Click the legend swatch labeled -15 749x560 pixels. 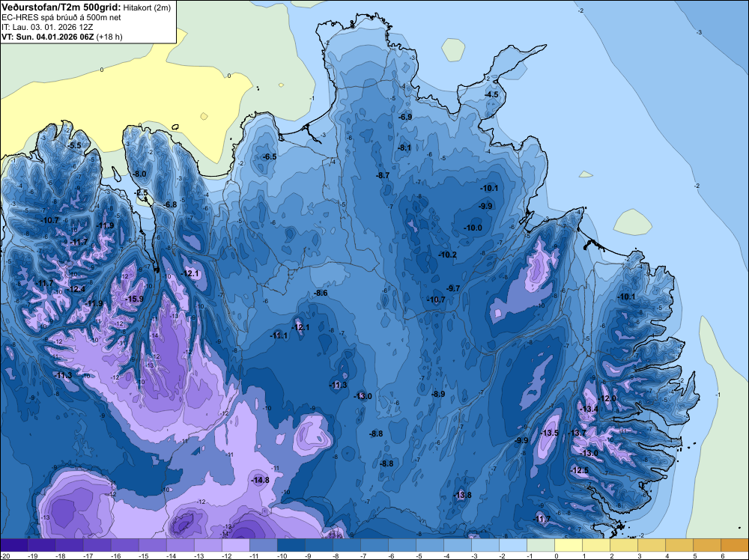[x=153, y=545]
